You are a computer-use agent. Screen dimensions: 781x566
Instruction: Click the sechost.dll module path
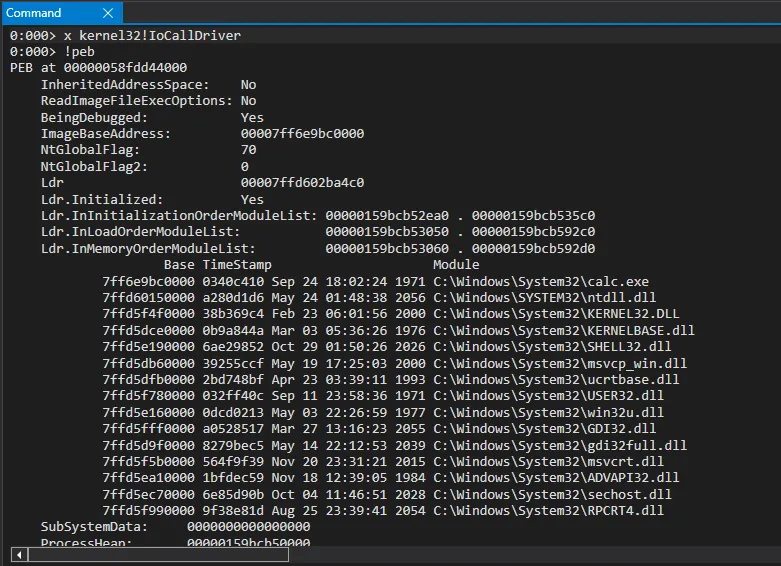[x=552, y=494]
